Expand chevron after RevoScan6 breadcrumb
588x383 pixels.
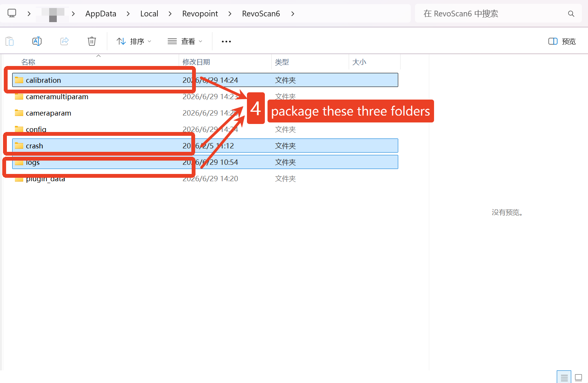(293, 14)
